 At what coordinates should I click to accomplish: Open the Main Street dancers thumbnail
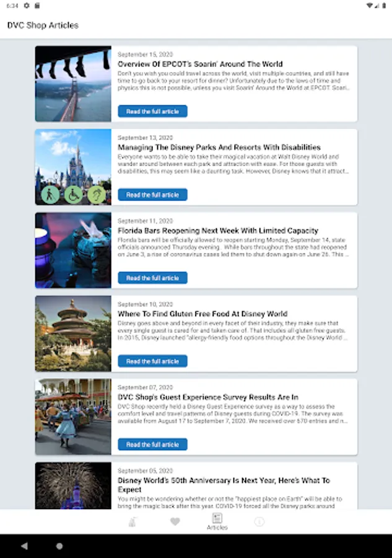(x=73, y=417)
